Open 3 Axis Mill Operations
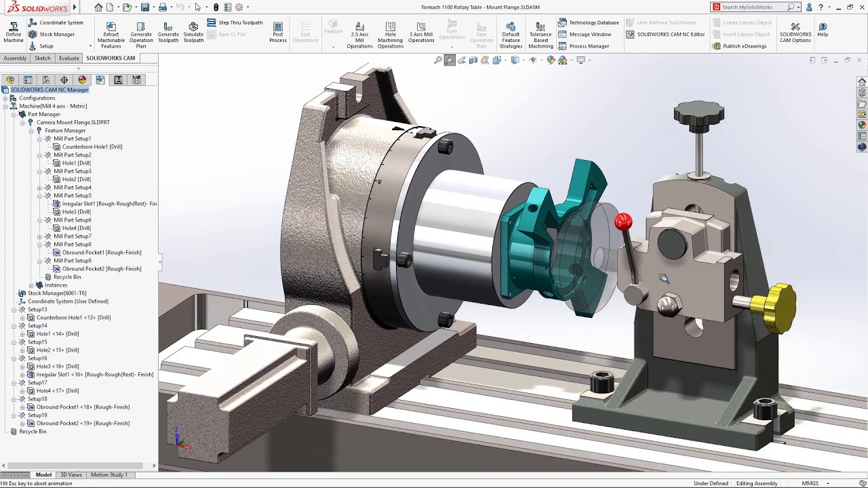Viewport: 868px width, 488px height. tap(421, 33)
